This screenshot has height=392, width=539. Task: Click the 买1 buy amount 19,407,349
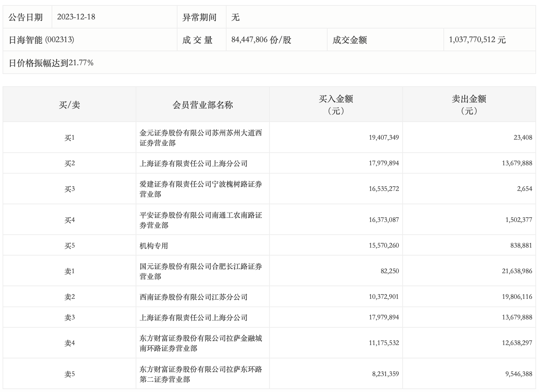point(384,138)
